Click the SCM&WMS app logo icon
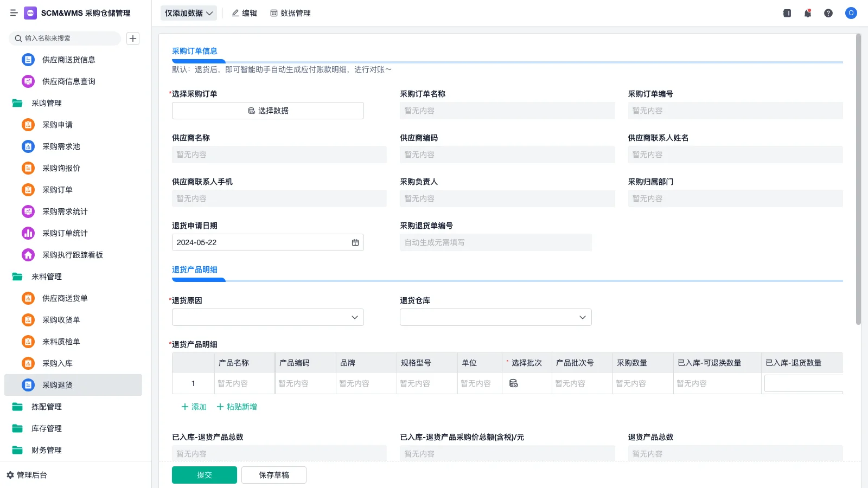Viewport: 868px width, 488px height. pos(30,13)
